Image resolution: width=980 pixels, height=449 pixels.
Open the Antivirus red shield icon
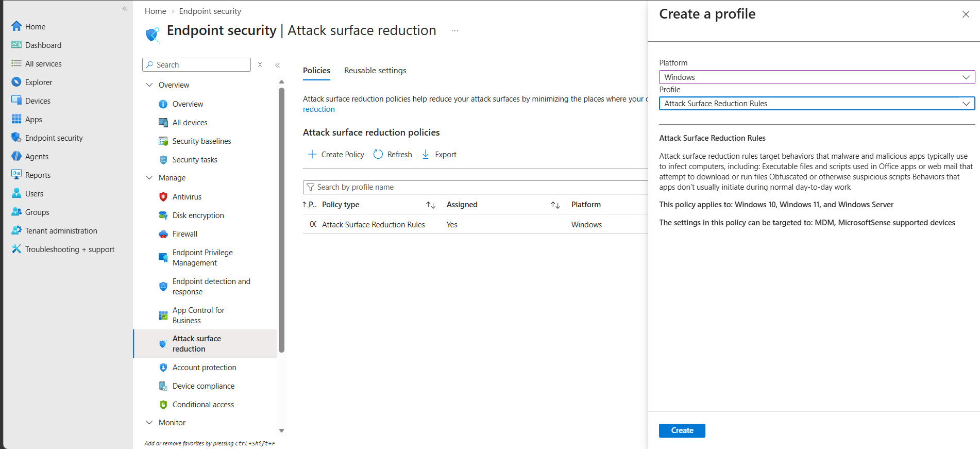point(163,197)
